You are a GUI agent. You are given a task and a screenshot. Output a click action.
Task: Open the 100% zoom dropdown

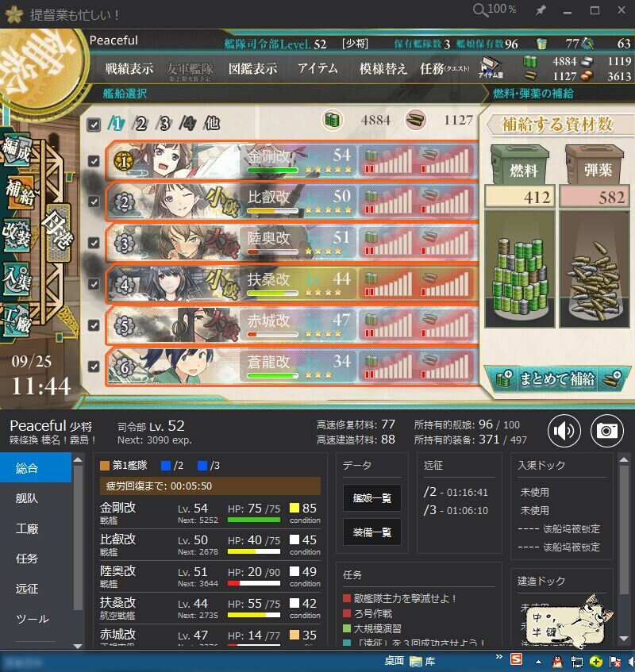point(495,10)
